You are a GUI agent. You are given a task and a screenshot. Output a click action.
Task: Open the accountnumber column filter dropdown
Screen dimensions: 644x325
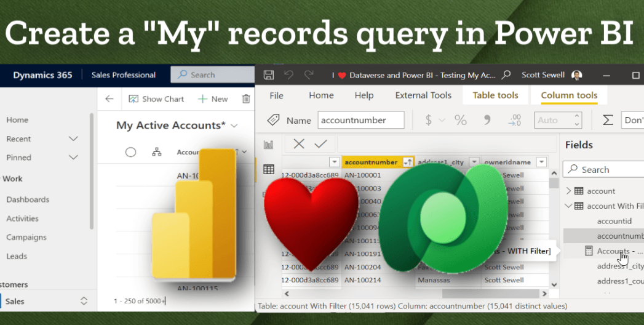(408, 162)
